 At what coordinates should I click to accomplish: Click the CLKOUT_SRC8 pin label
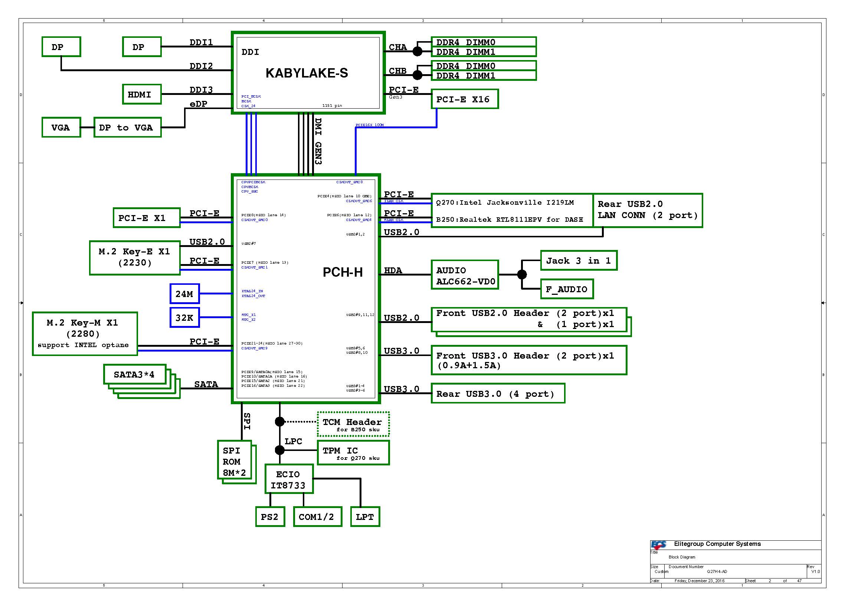349,182
